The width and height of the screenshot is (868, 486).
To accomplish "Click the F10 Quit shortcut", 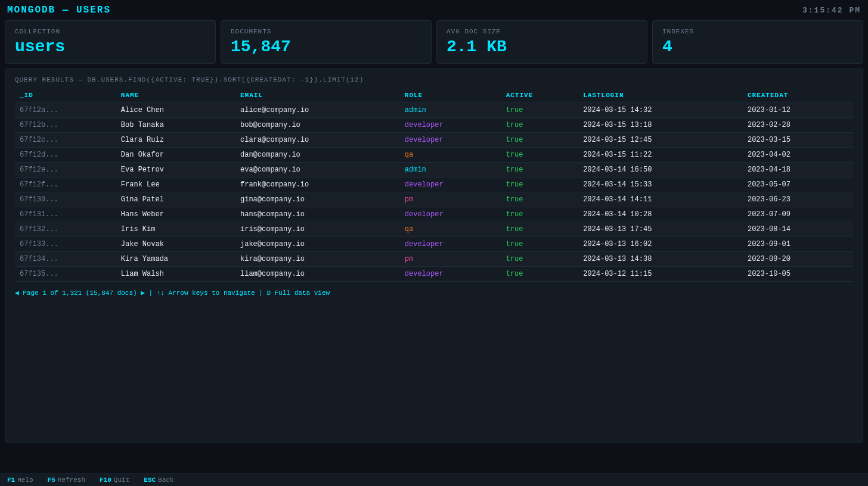I will (x=114, y=480).
